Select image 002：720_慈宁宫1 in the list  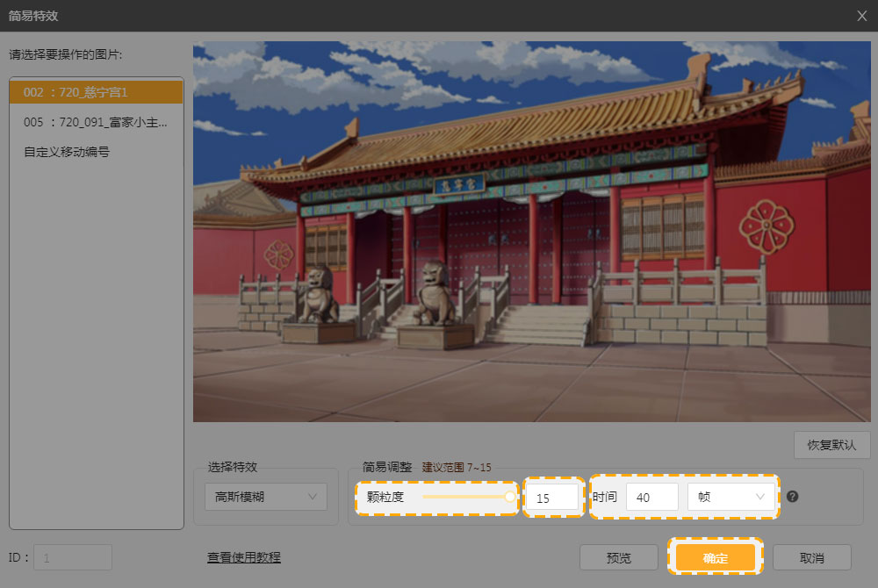[x=96, y=92]
